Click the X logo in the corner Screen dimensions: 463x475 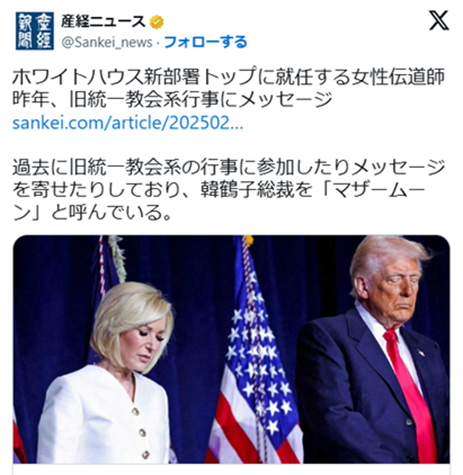[x=438, y=20]
